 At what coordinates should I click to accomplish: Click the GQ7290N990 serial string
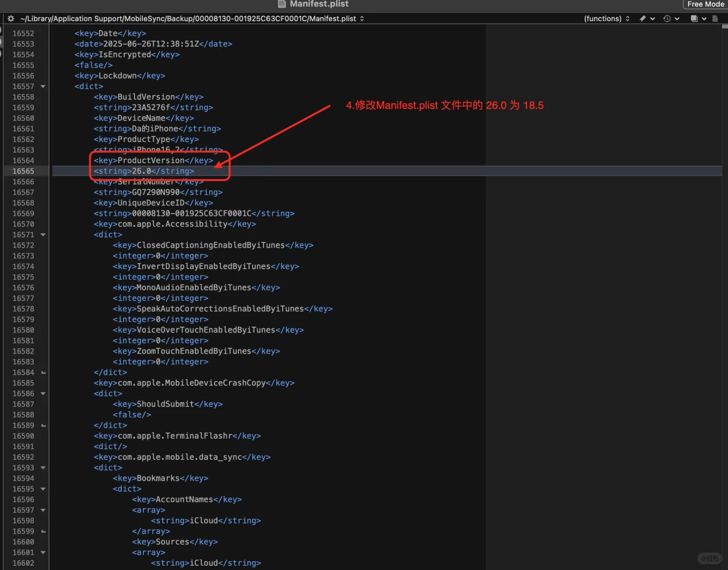158,192
